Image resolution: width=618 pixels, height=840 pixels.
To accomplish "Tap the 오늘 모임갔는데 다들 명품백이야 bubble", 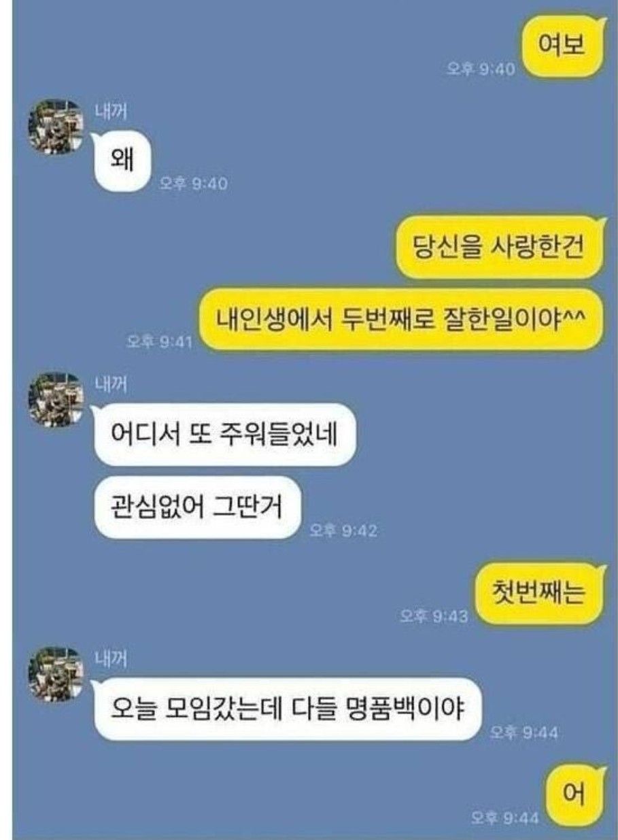I will [x=288, y=709].
